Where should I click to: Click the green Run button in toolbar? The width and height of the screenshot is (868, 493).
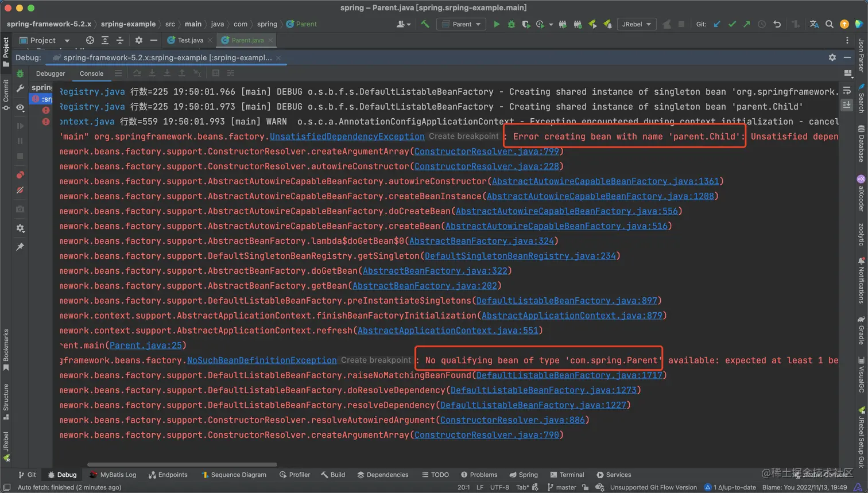497,24
